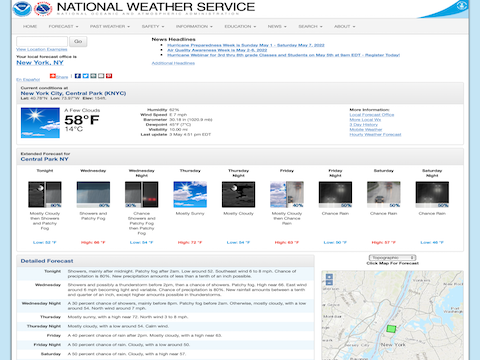
Task: Expand the PAST WEATHER menu
Action: tap(110, 26)
